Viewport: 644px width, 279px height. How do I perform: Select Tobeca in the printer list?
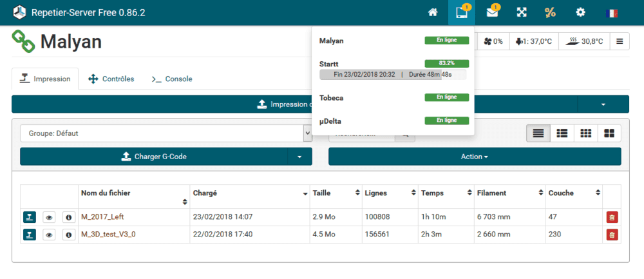point(331,98)
